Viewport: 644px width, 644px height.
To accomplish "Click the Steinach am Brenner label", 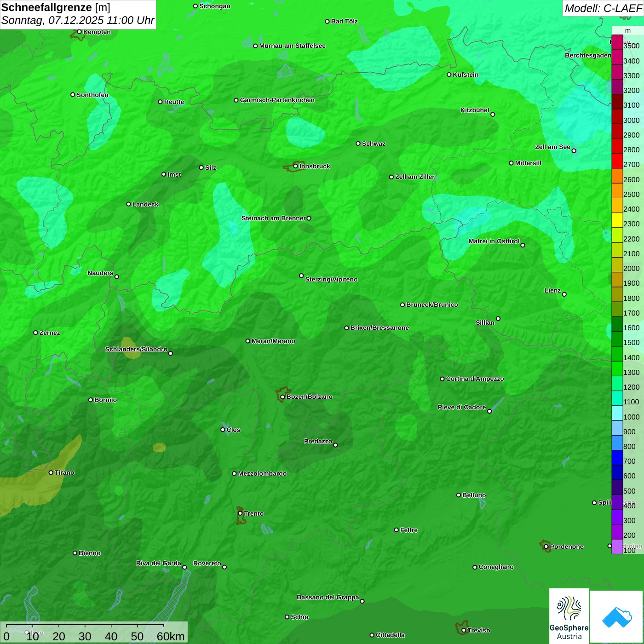I will [274, 218].
